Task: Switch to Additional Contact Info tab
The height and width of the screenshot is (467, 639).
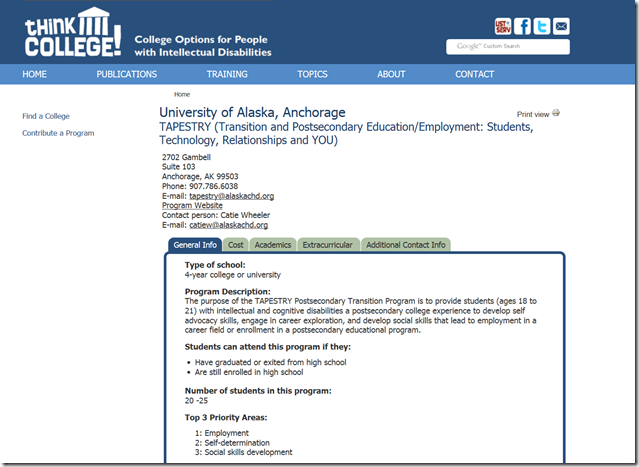Action: coord(406,245)
